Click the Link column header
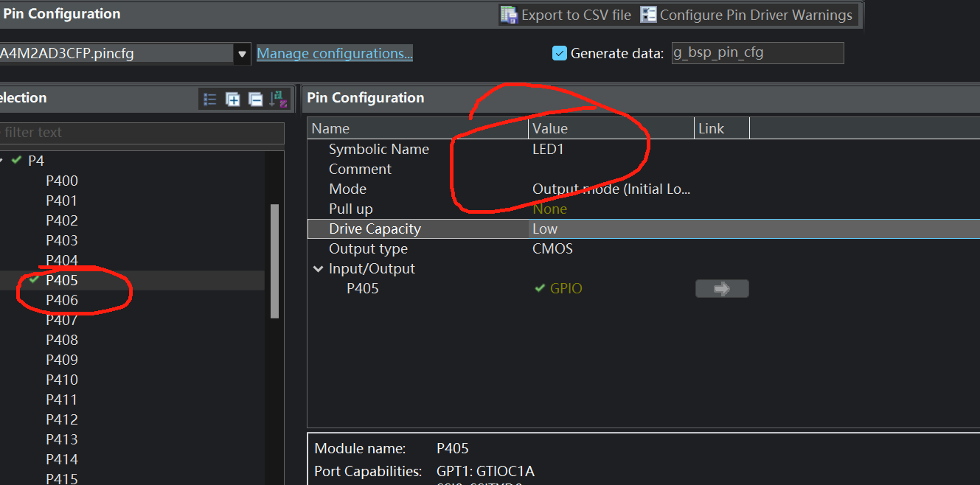Viewport: 980px width, 485px height. click(722, 128)
